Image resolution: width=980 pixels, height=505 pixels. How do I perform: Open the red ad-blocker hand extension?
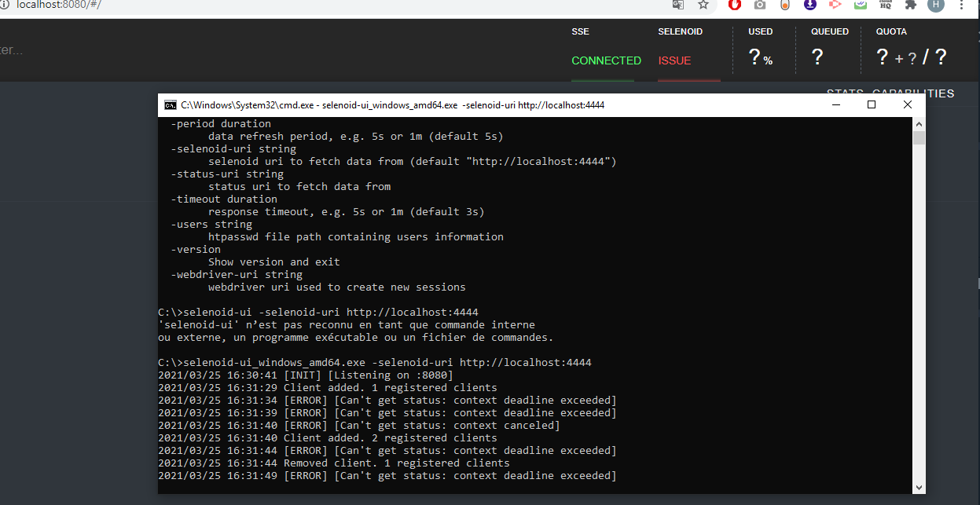pos(735,5)
